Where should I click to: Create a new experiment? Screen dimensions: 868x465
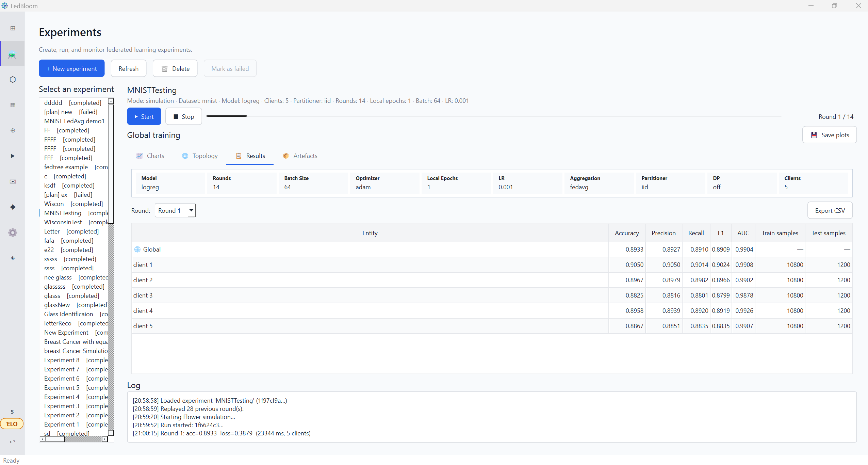pyautogui.click(x=72, y=68)
